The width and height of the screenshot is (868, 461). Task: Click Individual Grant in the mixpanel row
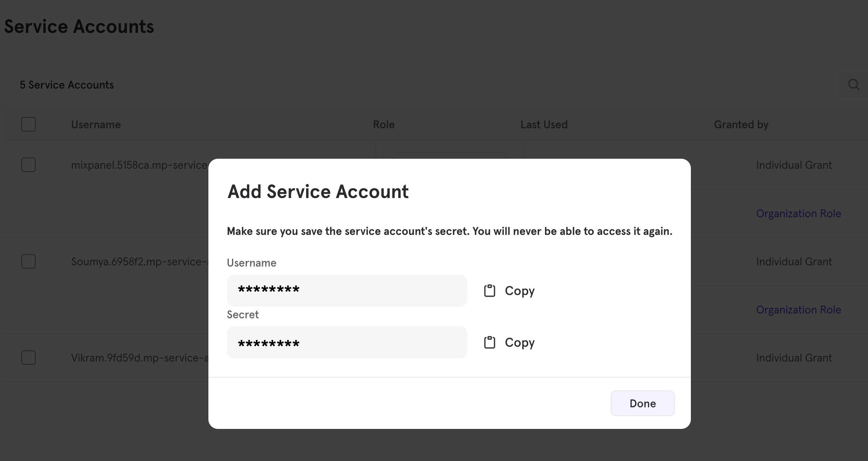click(794, 165)
